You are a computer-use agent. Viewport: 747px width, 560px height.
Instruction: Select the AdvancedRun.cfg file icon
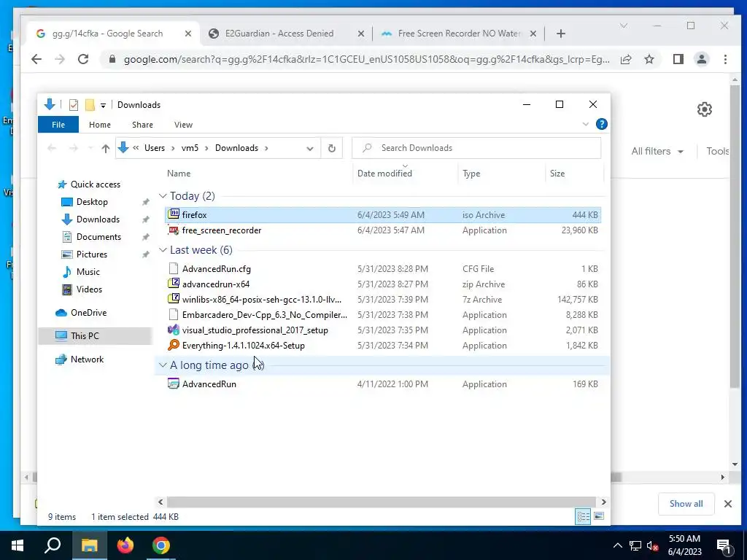click(x=174, y=268)
